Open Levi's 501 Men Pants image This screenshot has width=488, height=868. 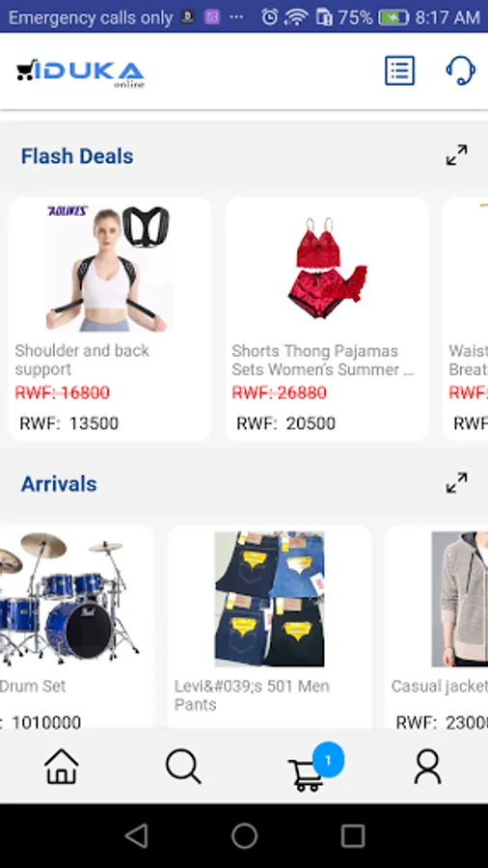[269, 599]
